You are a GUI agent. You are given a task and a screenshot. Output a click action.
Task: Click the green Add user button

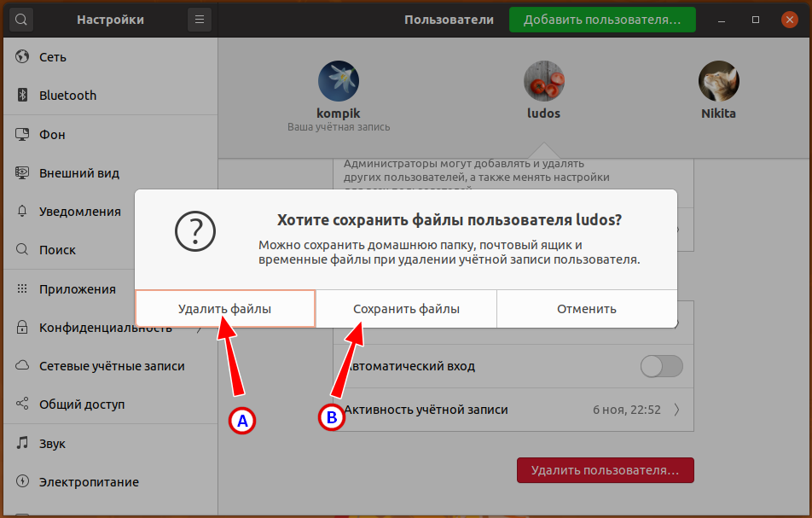tap(601, 20)
